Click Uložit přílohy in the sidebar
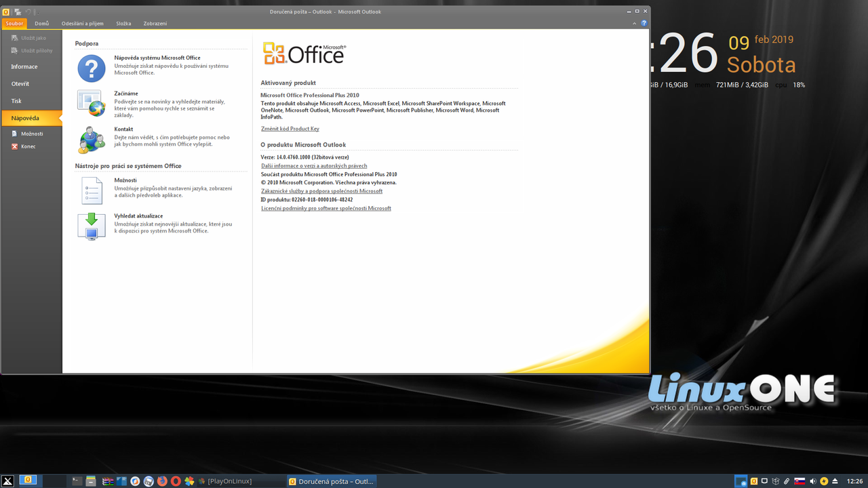868x488 pixels. point(31,51)
